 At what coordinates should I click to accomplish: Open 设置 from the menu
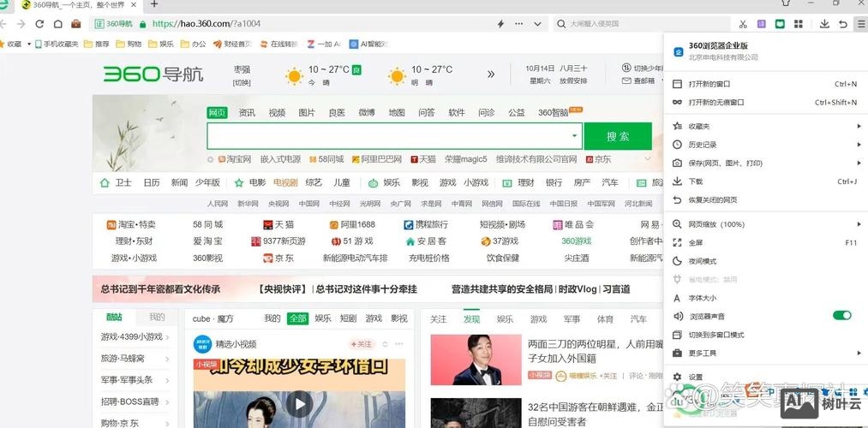(x=765, y=377)
